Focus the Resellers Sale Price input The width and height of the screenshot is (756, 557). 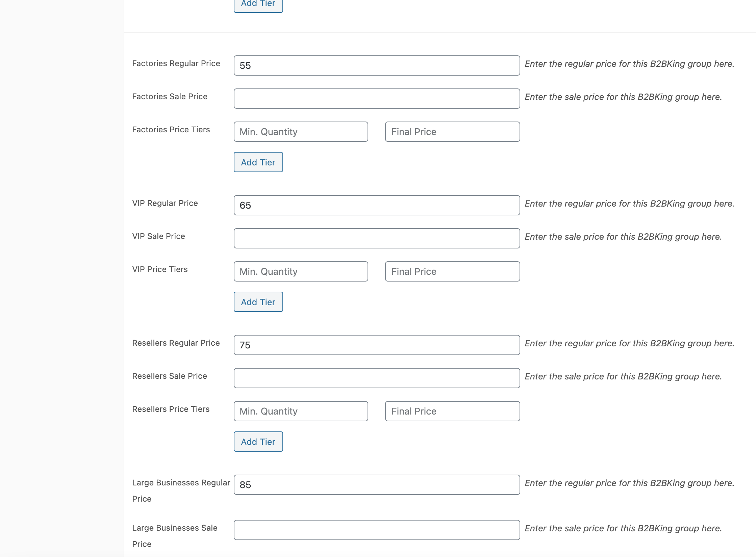tap(377, 378)
